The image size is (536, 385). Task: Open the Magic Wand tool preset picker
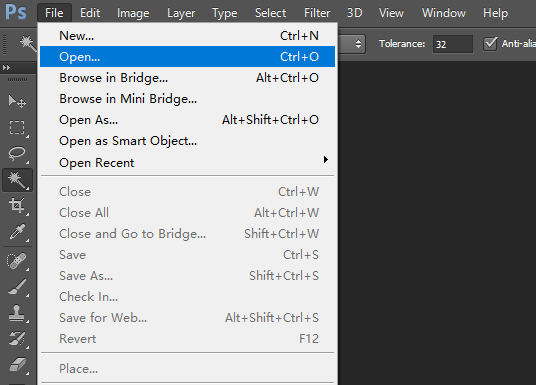pos(27,44)
